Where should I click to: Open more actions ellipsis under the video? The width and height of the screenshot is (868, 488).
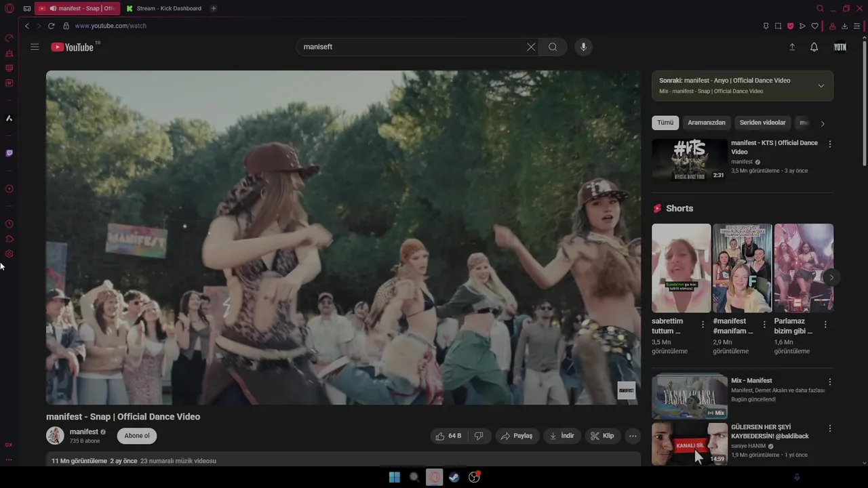point(633,436)
